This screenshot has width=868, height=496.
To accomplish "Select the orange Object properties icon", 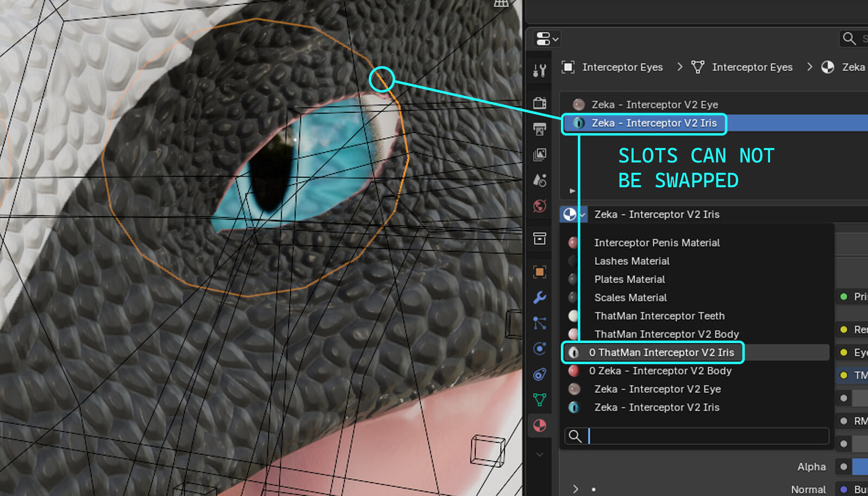I will 540,271.
